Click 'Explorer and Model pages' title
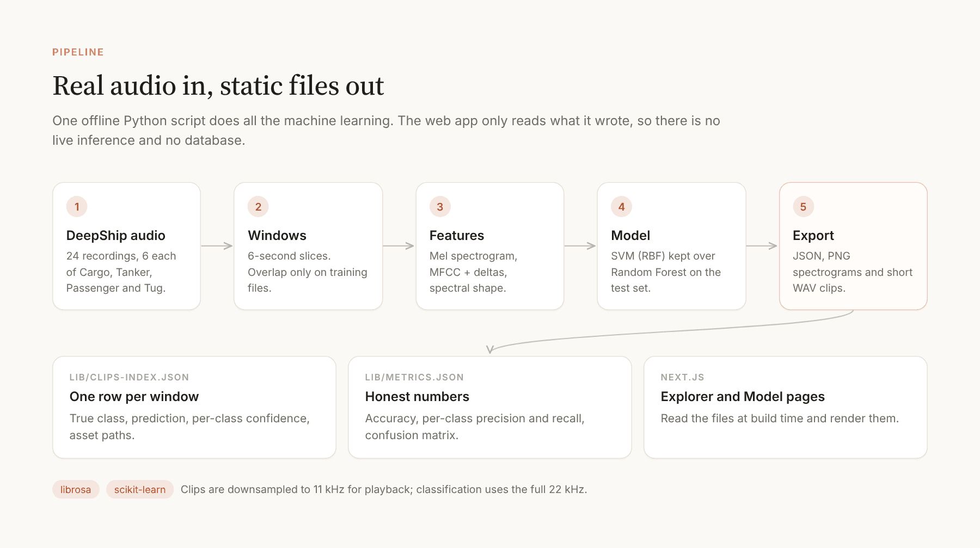980x548 pixels. click(743, 397)
